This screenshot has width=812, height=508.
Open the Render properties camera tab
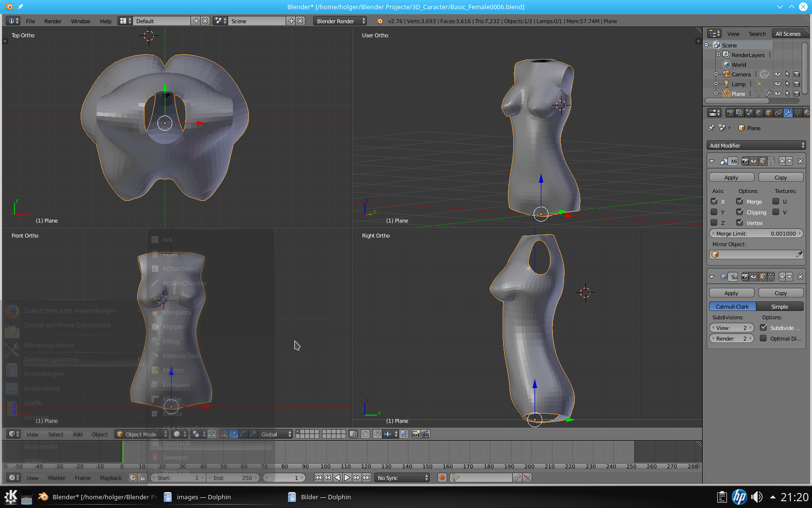click(x=730, y=113)
